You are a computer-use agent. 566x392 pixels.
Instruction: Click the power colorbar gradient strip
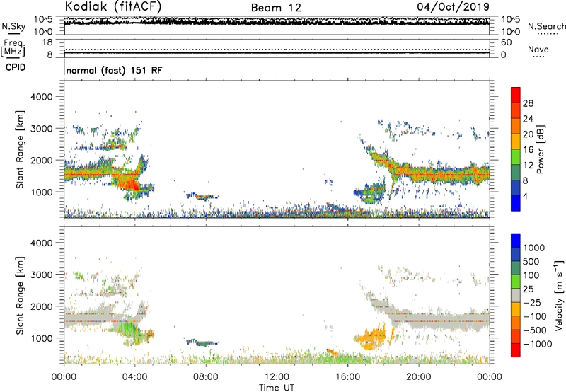516,149
